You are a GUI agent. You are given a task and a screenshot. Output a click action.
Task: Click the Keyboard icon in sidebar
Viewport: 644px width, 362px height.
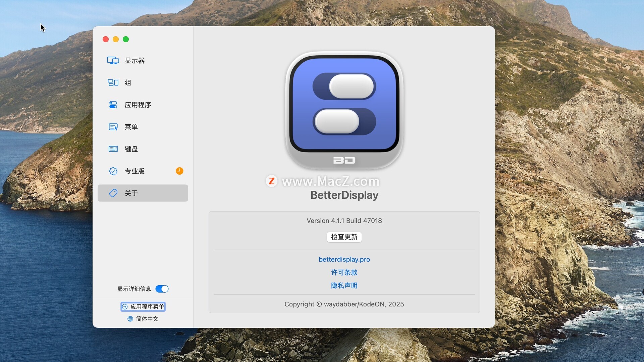[x=113, y=149]
